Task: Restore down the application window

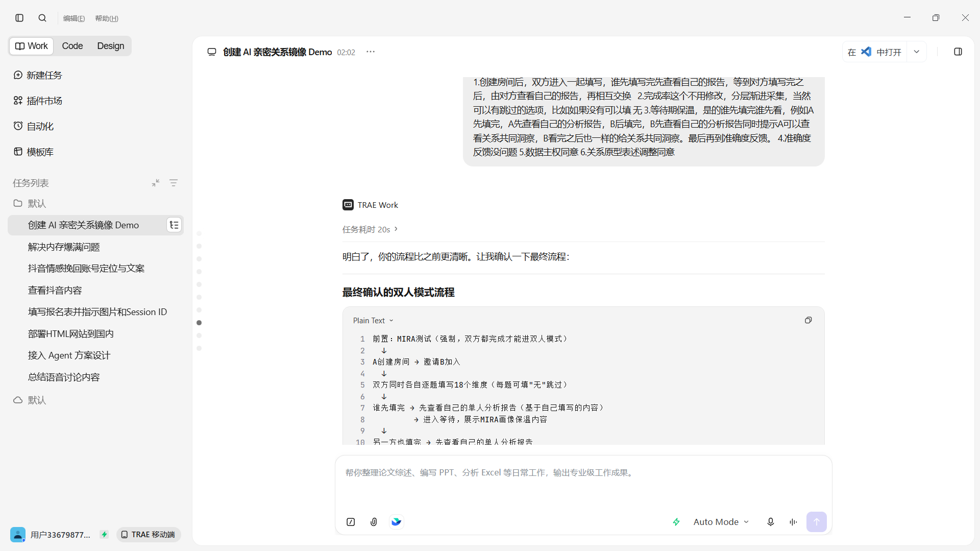Action: click(x=936, y=18)
